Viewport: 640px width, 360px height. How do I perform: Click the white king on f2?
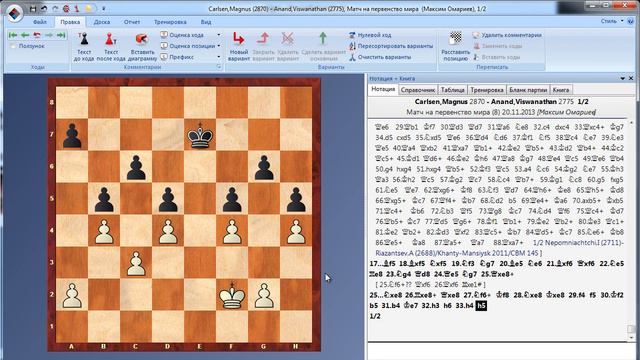(232, 295)
